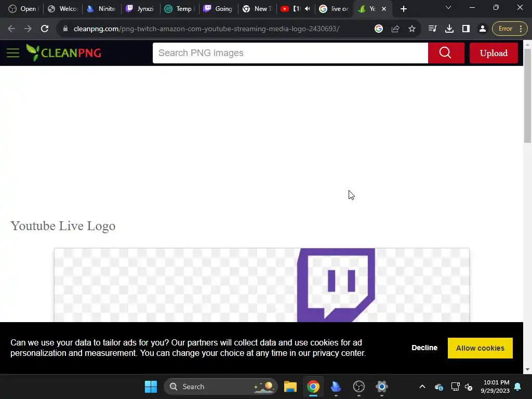Viewport: 532px width, 399px height.
Task: Switch to the Temp tab
Action: point(179,9)
